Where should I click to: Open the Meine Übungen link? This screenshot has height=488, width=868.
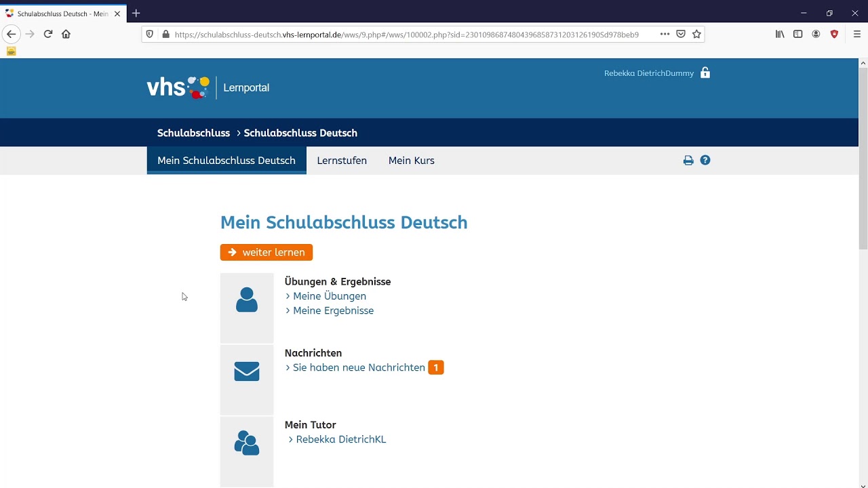pos(330,296)
